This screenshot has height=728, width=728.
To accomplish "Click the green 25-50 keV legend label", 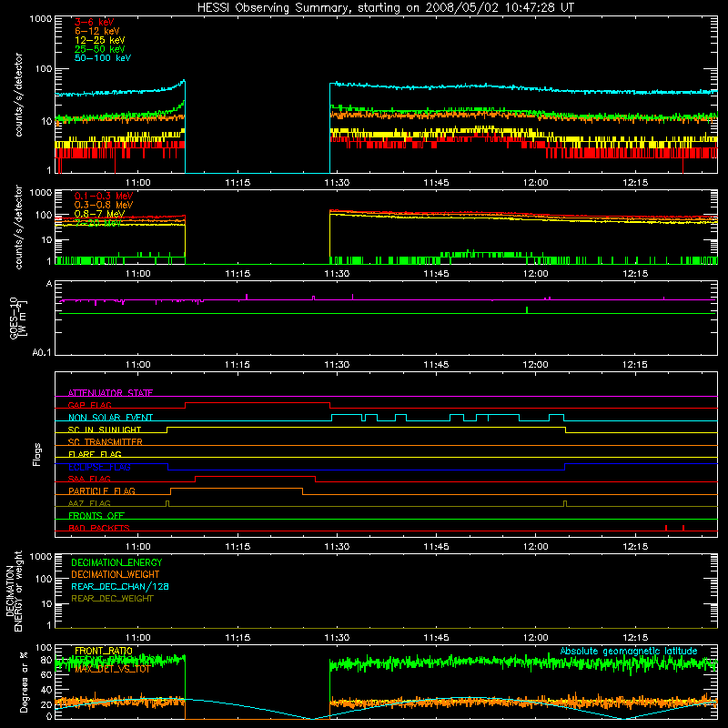I will click(100, 49).
